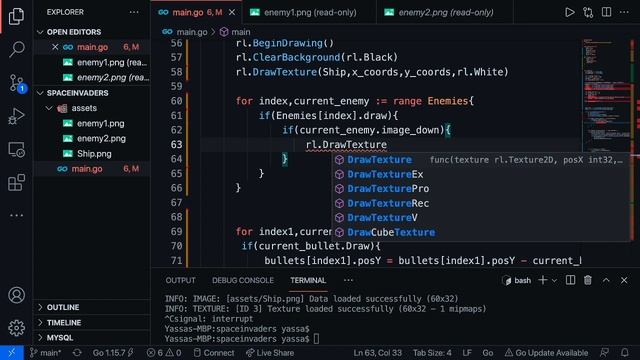Open enemy2.png in assets folder
This screenshot has width=640, height=360.
point(91,138)
